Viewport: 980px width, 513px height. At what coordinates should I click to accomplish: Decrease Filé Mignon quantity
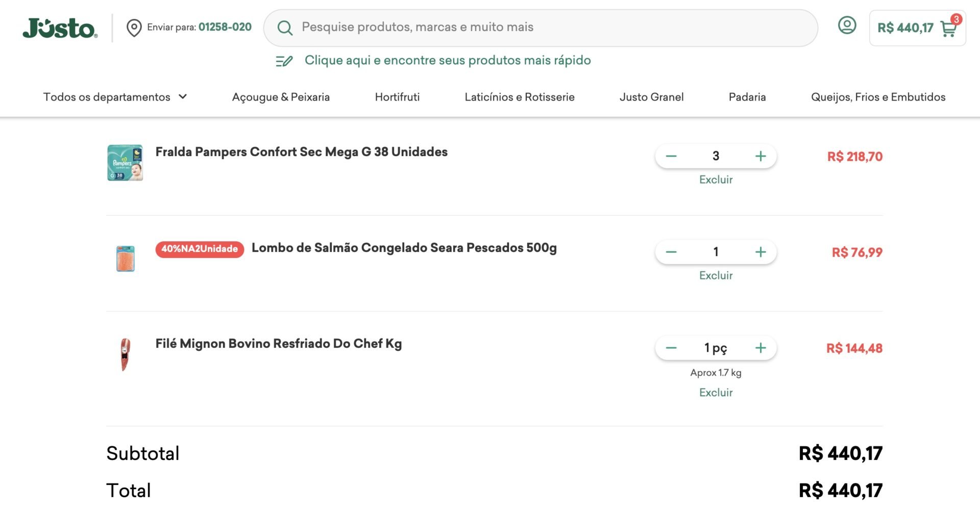(x=671, y=348)
